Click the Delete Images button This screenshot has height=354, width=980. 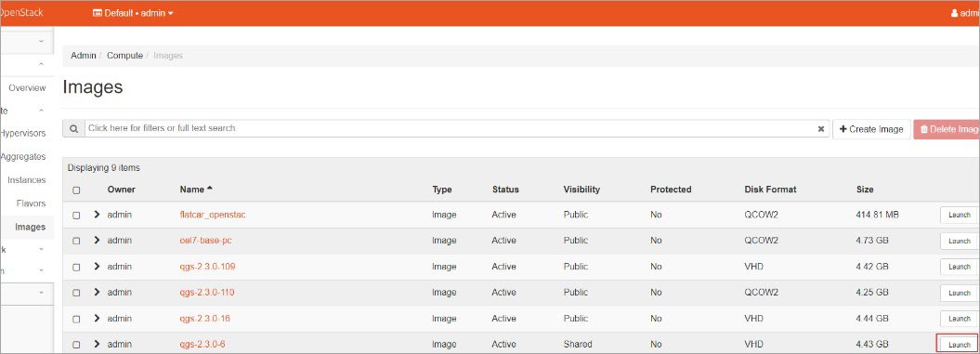[947, 129]
